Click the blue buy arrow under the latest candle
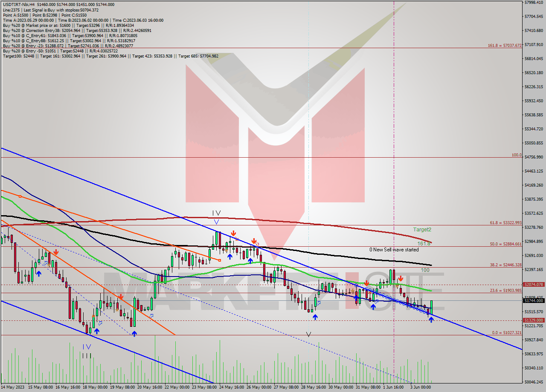The image size is (546, 392). 431,319
